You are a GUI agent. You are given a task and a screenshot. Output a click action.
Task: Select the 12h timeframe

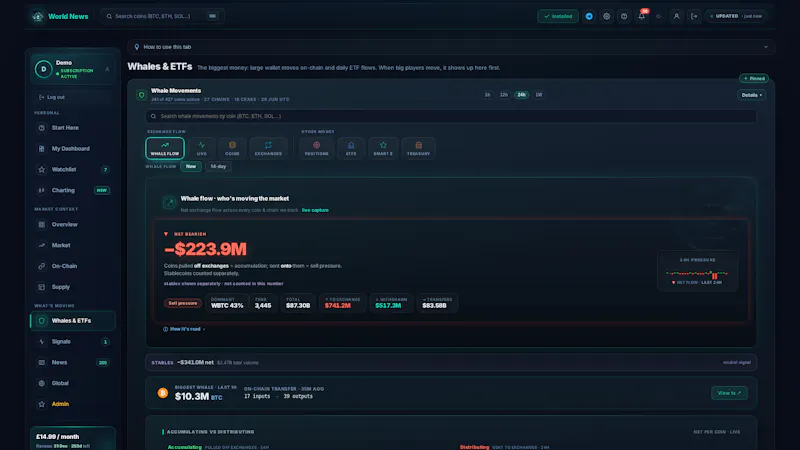click(x=504, y=95)
